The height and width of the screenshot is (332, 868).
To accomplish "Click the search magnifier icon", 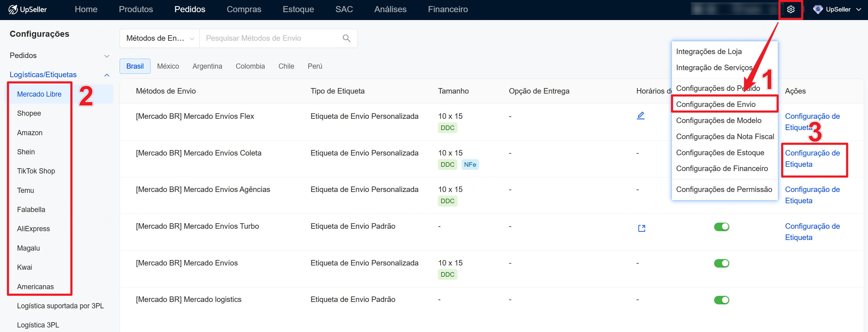I will tap(346, 38).
